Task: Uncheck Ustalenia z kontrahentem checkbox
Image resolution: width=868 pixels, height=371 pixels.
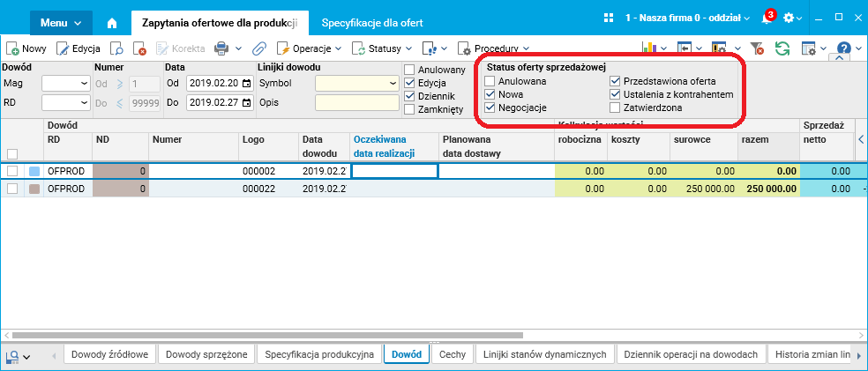Action: click(x=615, y=94)
